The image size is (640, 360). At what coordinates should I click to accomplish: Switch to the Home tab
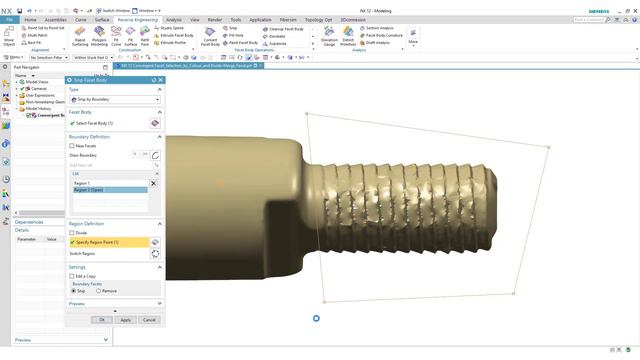tap(30, 20)
